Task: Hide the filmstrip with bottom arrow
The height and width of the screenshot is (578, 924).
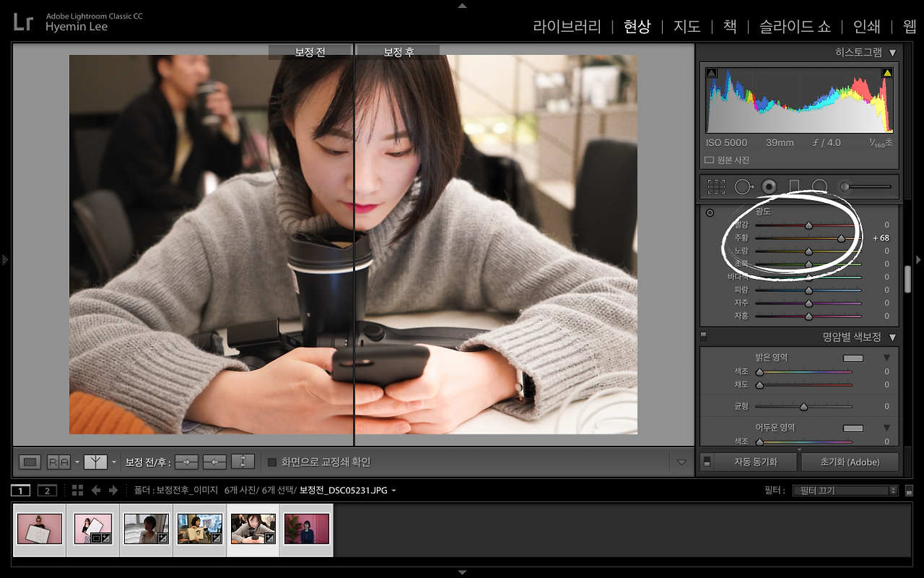Action: [462, 572]
